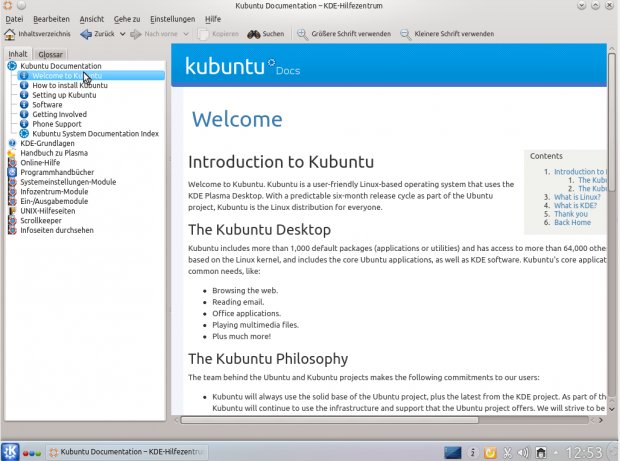The image size is (620, 461).
Task: Open the KDE application launcher in taskbar
Action: tap(10, 452)
